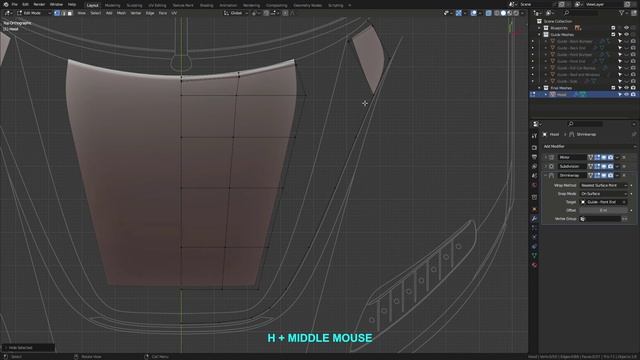Enable face select mode
Screen dimensions: 640x360
click(70, 13)
